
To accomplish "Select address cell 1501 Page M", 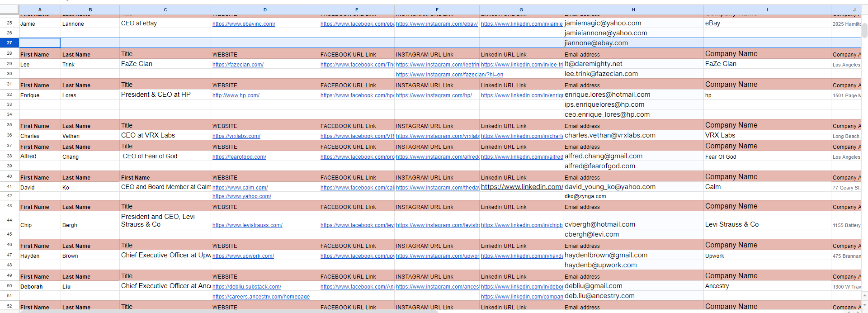I will (846, 95).
